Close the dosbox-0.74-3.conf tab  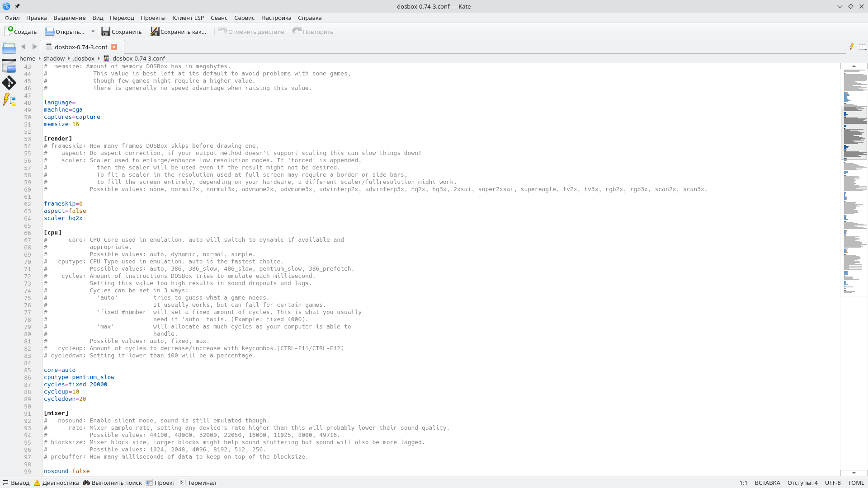pos(114,47)
